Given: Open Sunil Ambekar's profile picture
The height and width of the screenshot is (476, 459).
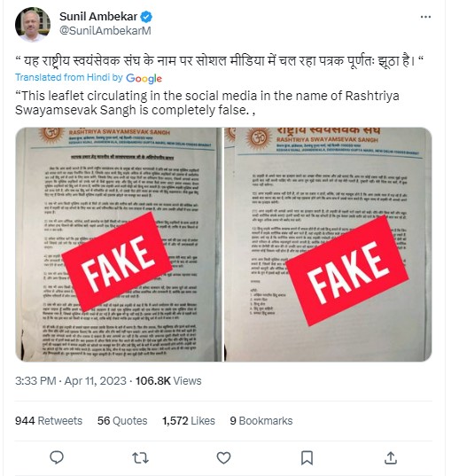Looking at the screenshot, I should point(33,24).
